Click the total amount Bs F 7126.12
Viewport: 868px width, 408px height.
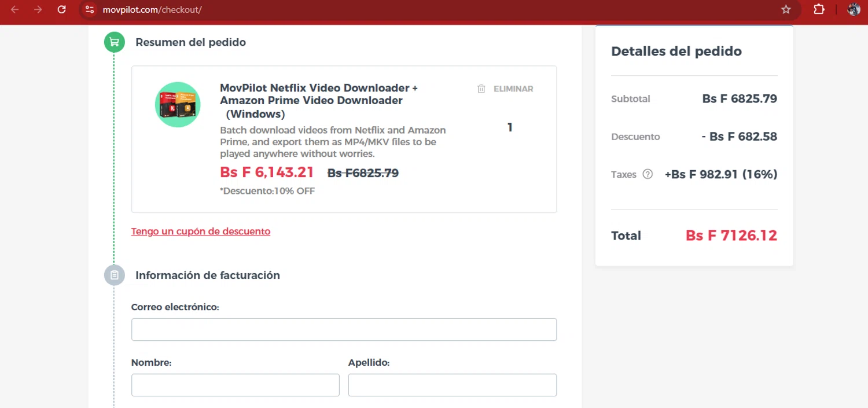pyautogui.click(x=731, y=236)
